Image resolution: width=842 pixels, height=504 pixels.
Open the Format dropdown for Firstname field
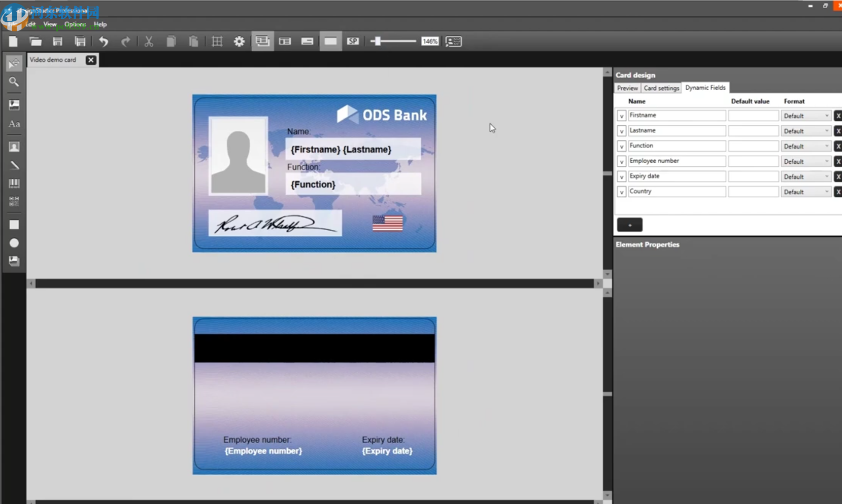(805, 116)
